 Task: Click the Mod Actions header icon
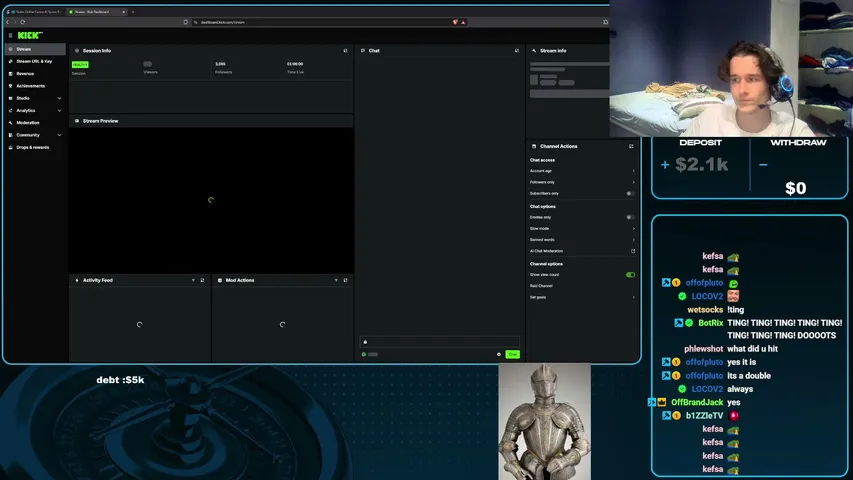click(x=220, y=280)
